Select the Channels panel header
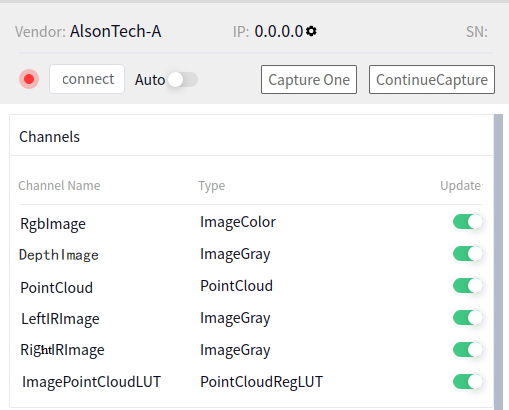The width and height of the screenshot is (509, 410). [x=49, y=137]
